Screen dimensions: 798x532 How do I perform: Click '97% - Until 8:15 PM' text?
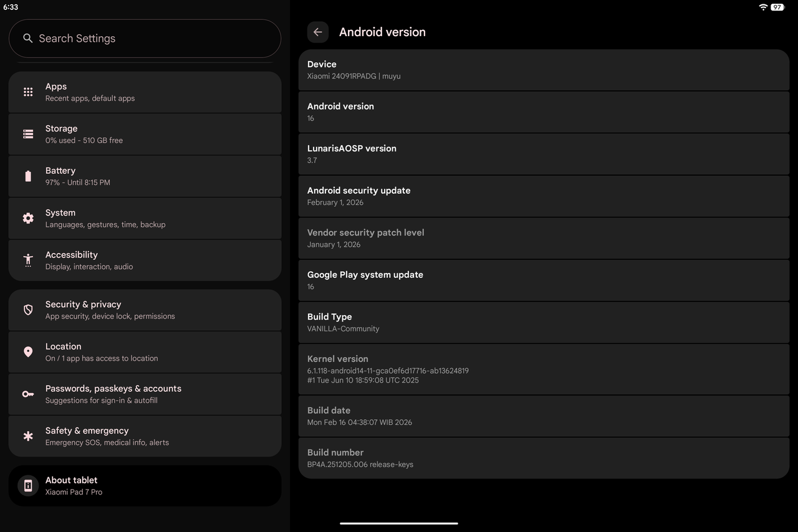click(x=78, y=183)
